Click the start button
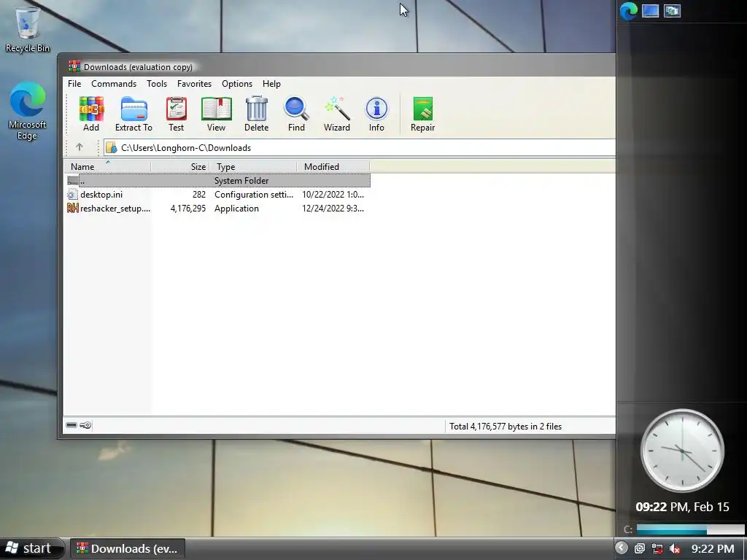Screen dimensions: 747x560 pyautogui.click(x=31, y=548)
